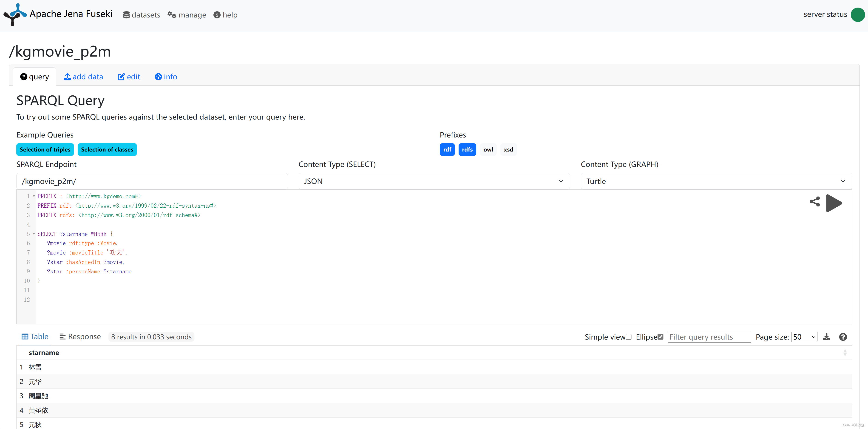Click the Filter query results field

click(709, 337)
